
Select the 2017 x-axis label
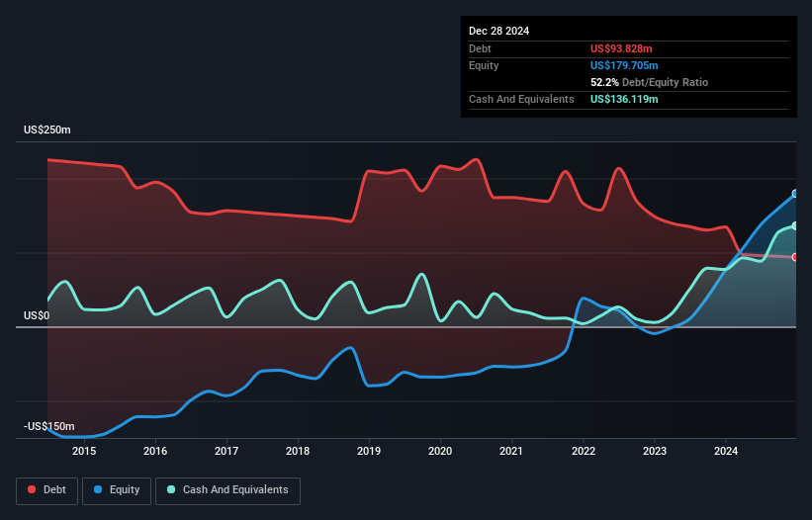(226, 451)
